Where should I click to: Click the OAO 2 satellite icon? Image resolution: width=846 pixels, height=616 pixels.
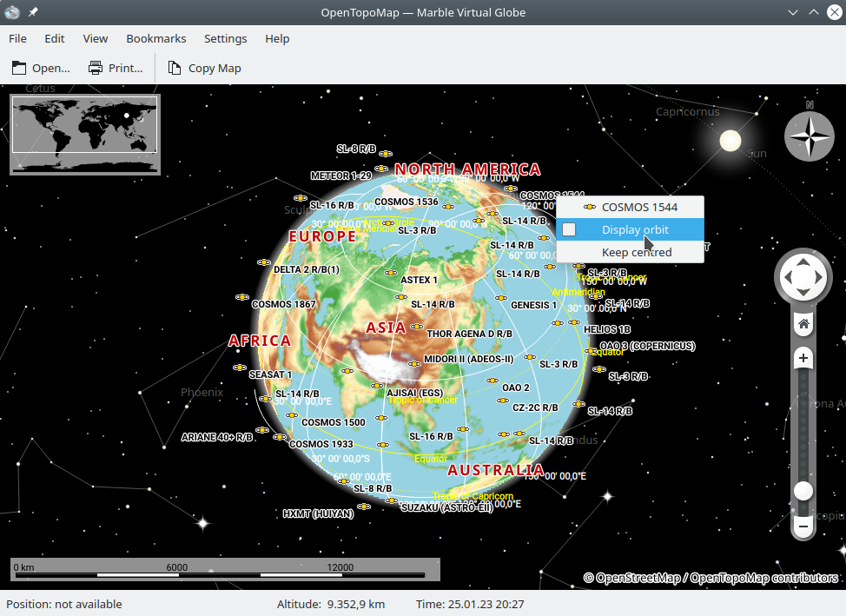[492, 381]
